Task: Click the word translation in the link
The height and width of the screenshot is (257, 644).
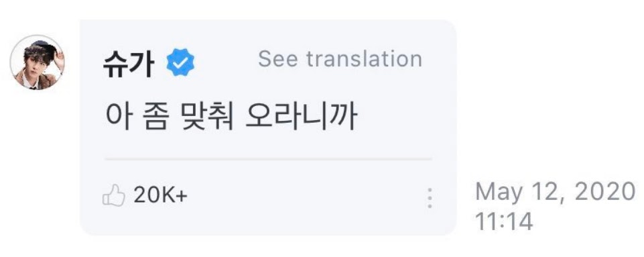Action: [364, 59]
